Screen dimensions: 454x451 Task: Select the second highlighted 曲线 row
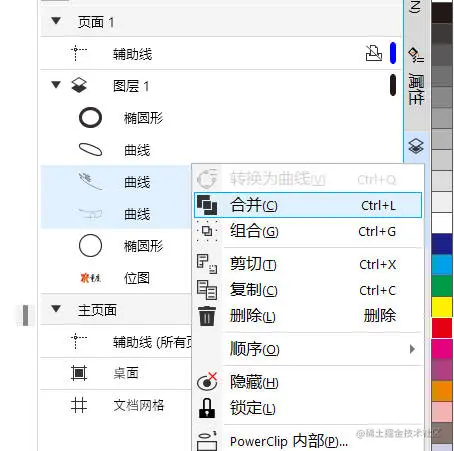[116, 213]
